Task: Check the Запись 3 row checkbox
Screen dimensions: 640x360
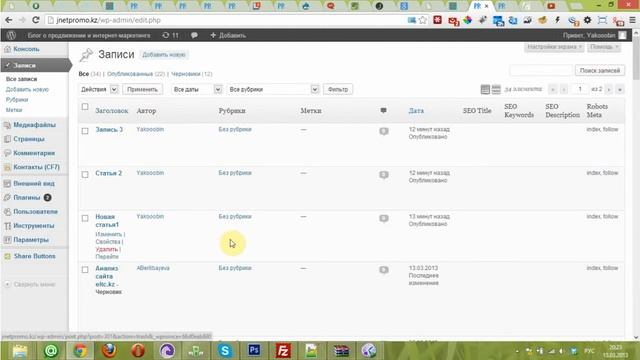Action: pyautogui.click(x=85, y=131)
